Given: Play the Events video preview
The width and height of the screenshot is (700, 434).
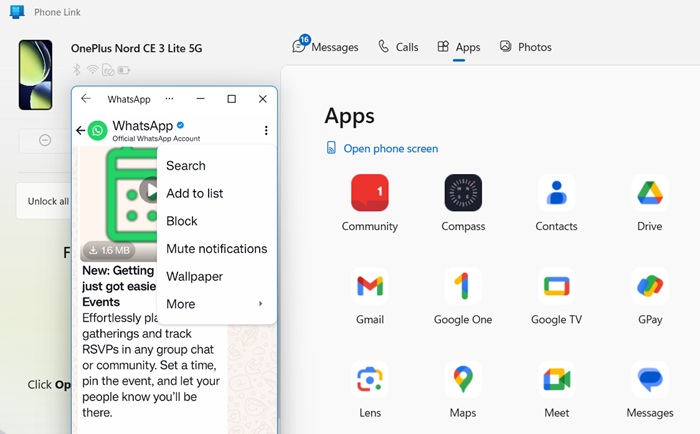Looking at the screenshot, I should pyautogui.click(x=149, y=190).
